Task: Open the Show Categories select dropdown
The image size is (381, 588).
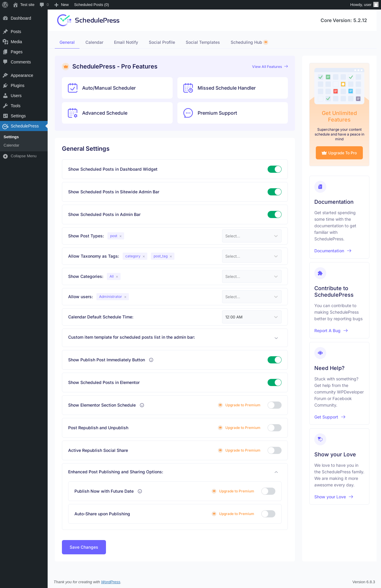Action: pos(252,276)
